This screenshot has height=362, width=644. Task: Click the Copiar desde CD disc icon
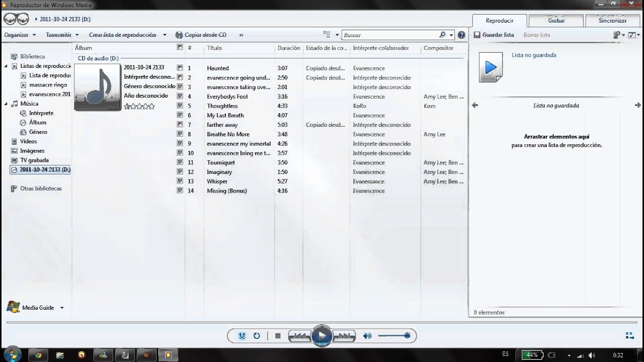tap(179, 35)
